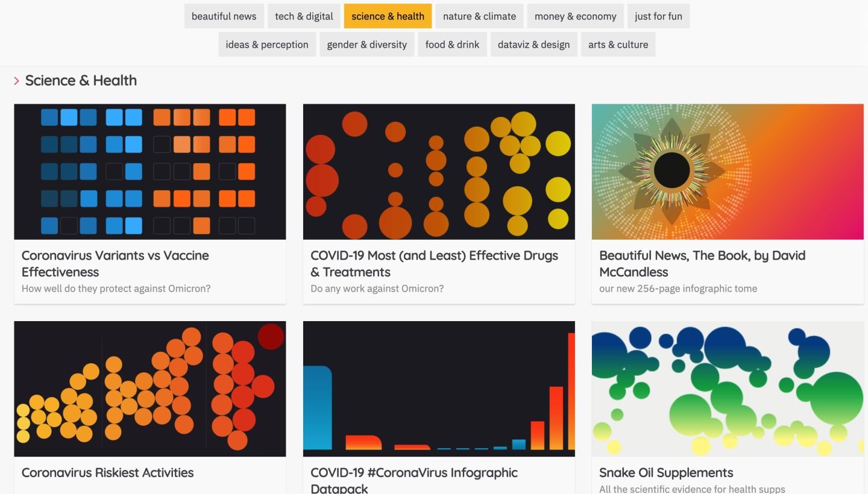Click the 'Snake Oil Supplements' title link

point(666,473)
